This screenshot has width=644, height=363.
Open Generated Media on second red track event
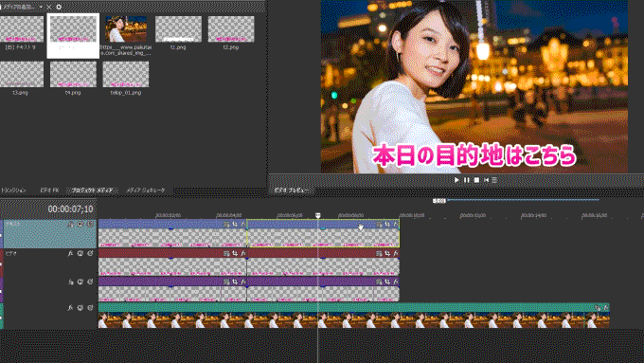coord(379,253)
